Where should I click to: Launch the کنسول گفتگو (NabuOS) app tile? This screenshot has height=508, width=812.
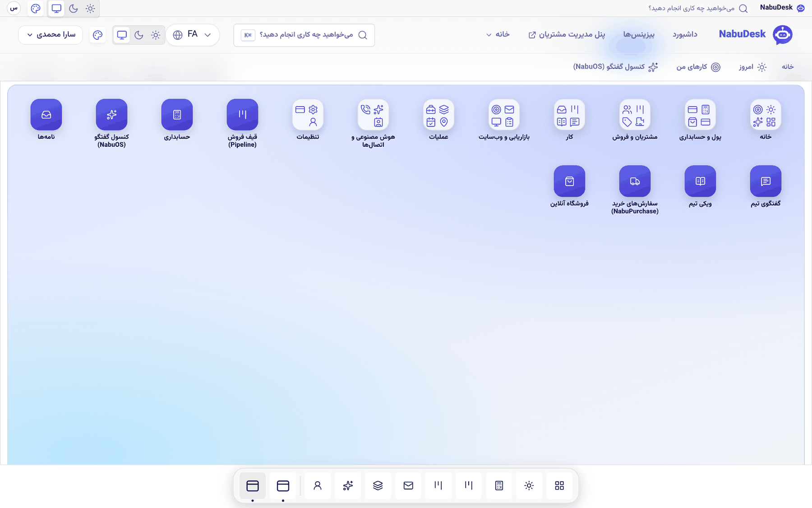click(x=111, y=115)
